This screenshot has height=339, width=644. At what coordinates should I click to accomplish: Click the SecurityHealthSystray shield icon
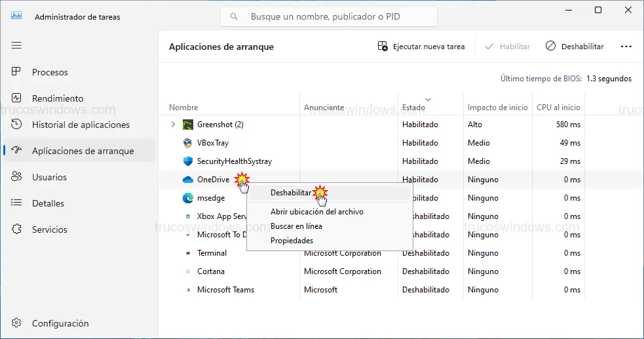[187, 161]
